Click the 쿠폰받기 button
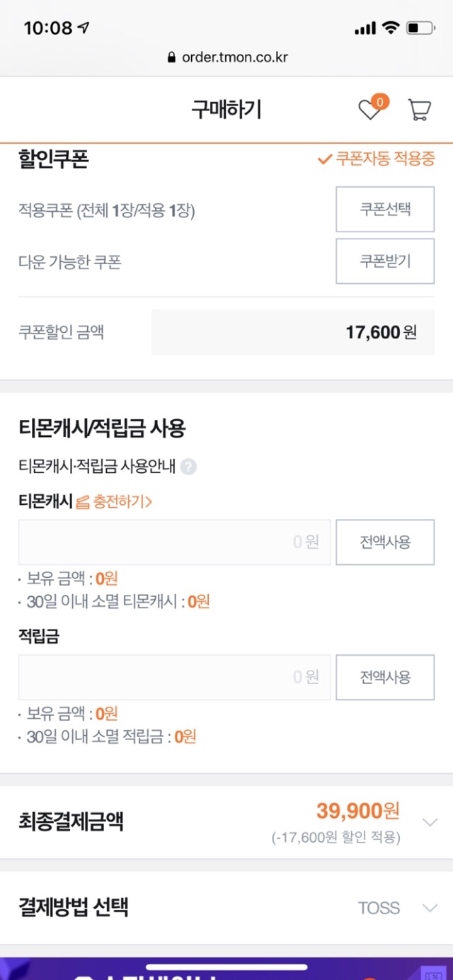 pos(385,261)
